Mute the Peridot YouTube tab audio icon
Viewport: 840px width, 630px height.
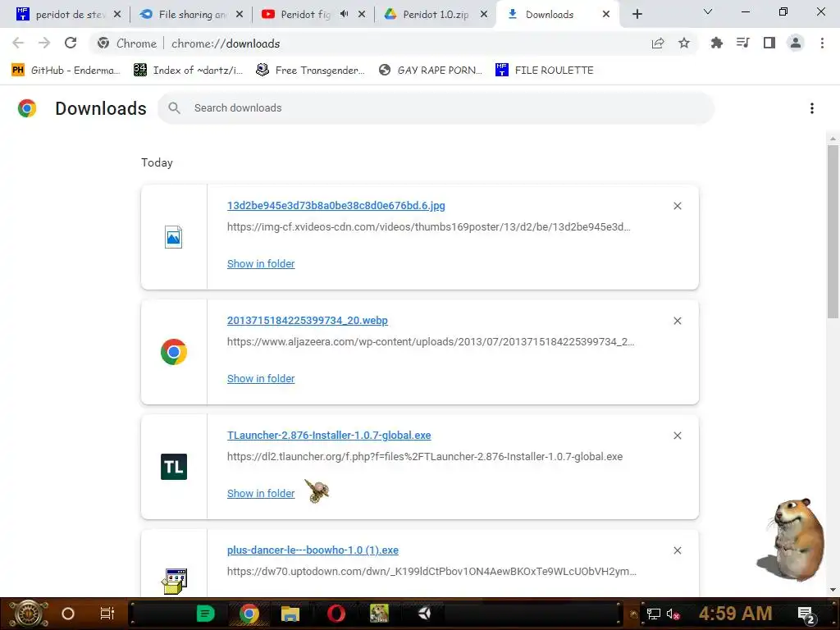pyautogui.click(x=344, y=14)
